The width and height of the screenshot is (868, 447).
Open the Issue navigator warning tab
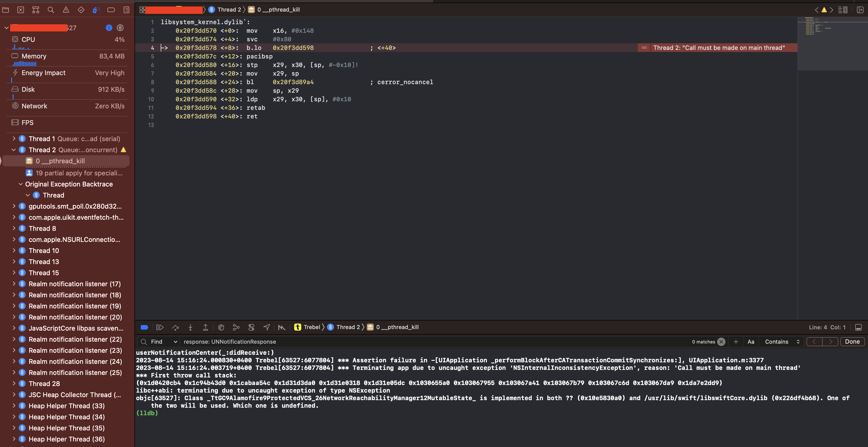pyautogui.click(x=66, y=10)
